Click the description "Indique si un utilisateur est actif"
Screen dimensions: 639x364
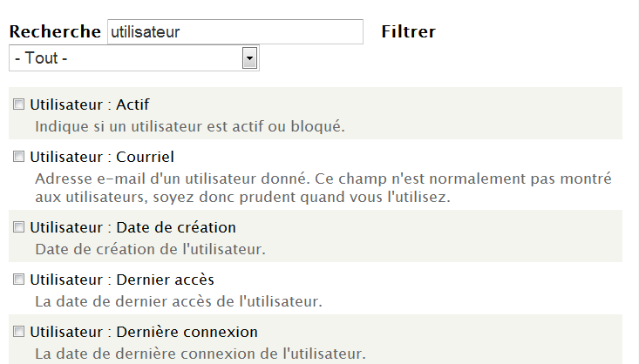coord(190,127)
